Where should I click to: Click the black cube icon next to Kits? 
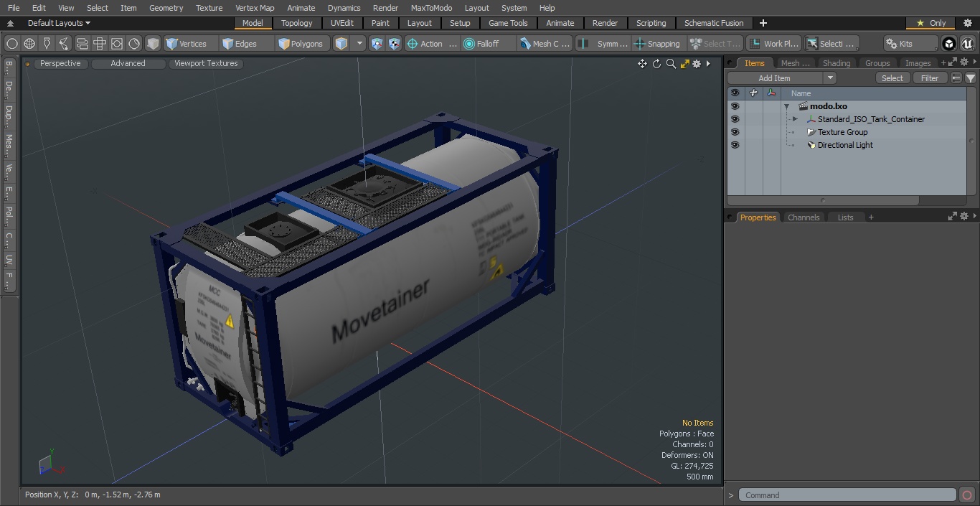pos(949,44)
